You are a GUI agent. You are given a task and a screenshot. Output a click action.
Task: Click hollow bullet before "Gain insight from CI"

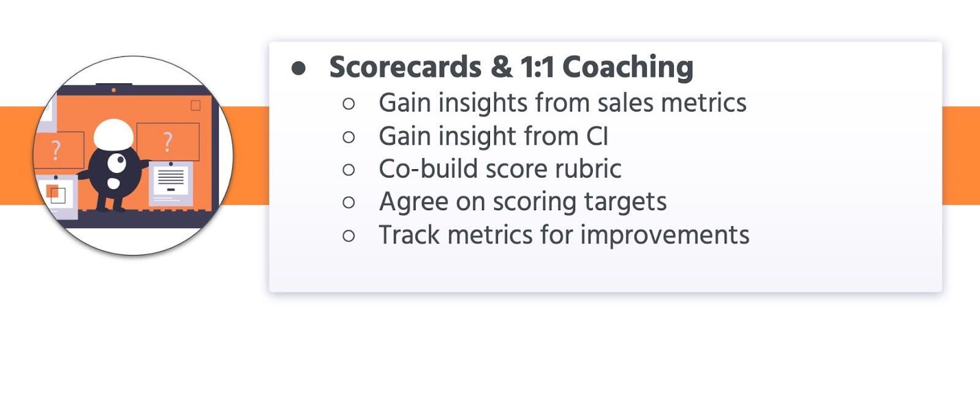click(349, 137)
